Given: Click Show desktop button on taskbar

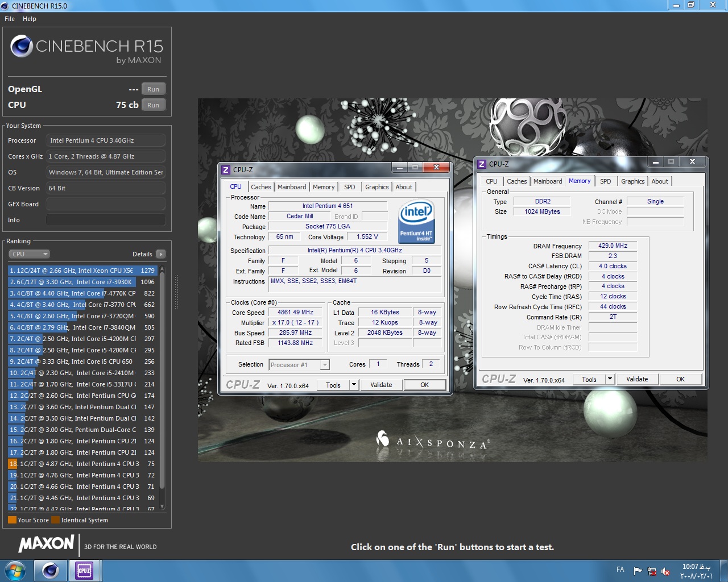Looking at the screenshot, I should 724,571.
